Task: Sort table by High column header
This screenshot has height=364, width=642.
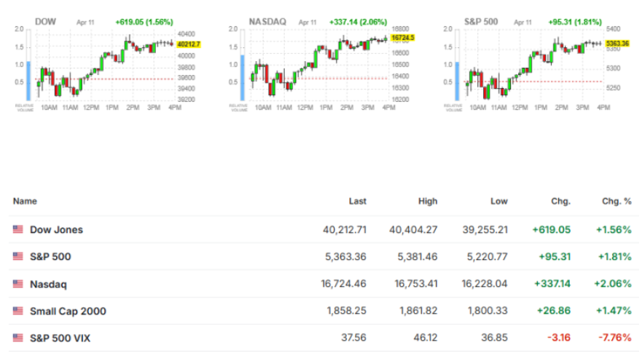Action: pyautogui.click(x=428, y=201)
